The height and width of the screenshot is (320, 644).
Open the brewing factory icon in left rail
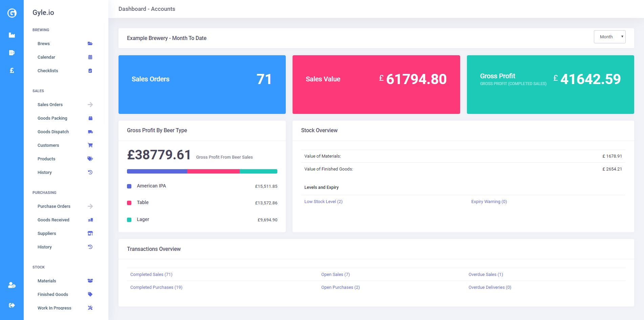pyautogui.click(x=12, y=35)
